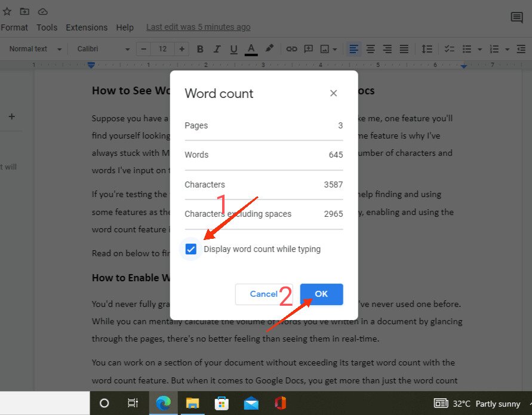Insert a checklist from the toolbar

point(450,49)
